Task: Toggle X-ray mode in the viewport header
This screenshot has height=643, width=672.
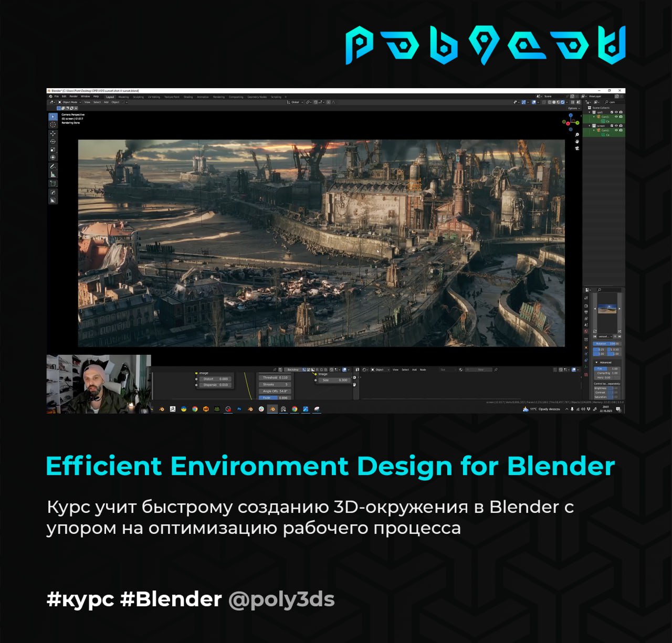Action: click(544, 102)
